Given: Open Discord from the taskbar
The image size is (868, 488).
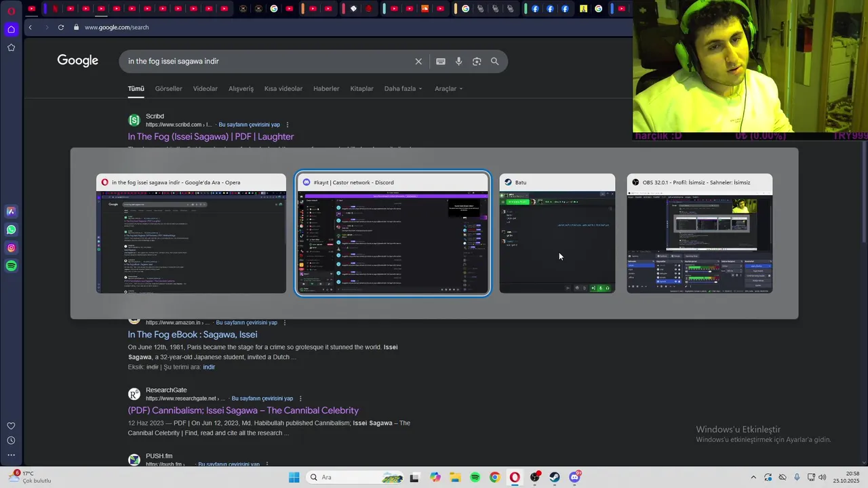Looking at the screenshot, I should click(x=575, y=477).
